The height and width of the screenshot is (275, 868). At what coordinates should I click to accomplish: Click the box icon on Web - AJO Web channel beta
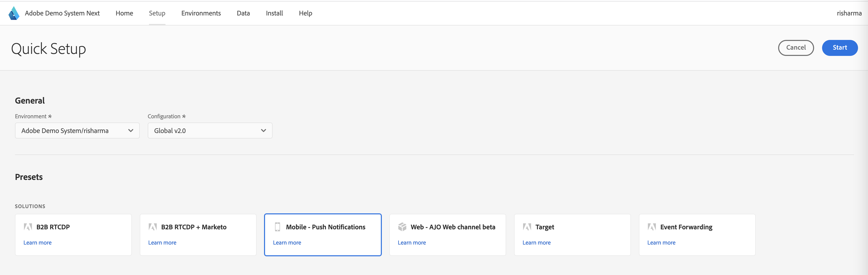coord(402,227)
